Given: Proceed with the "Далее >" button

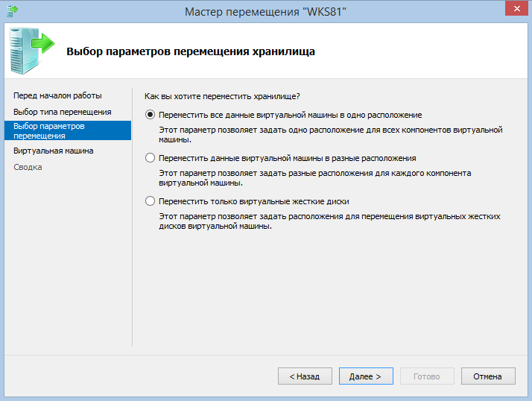Looking at the screenshot, I should 366,376.
